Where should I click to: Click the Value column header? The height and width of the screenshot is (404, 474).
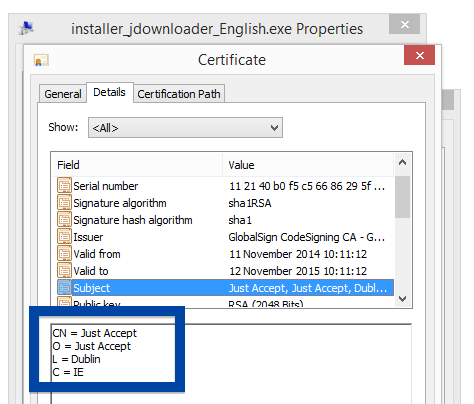[308, 165]
